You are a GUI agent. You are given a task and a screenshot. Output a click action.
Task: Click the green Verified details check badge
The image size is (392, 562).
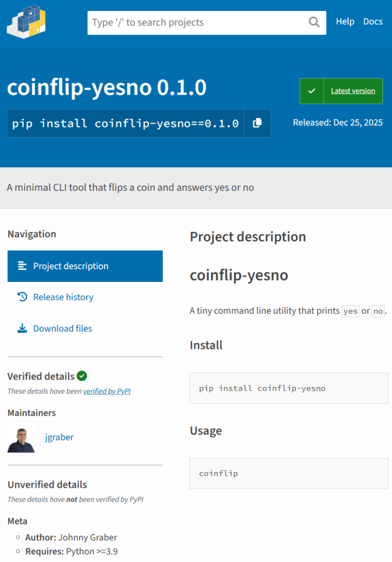pyautogui.click(x=82, y=376)
